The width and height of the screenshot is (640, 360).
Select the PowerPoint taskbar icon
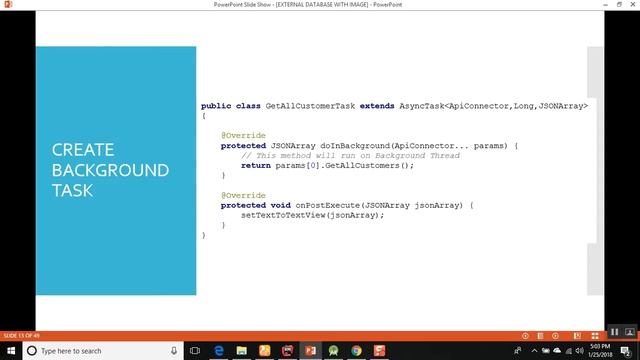tap(311, 351)
